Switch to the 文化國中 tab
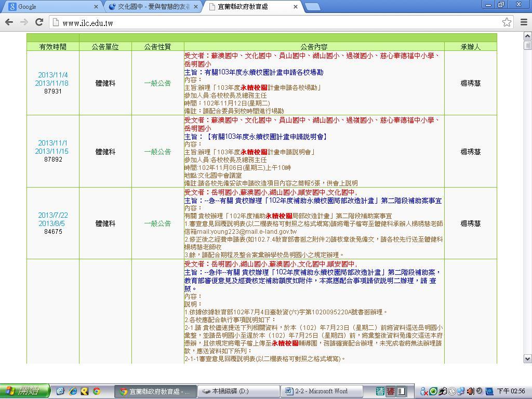Screen dimensions: 532x399 [151, 7]
